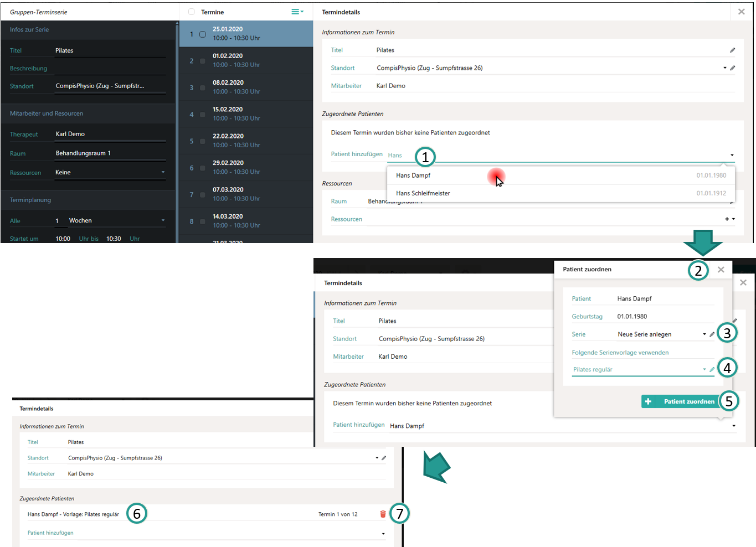
Task: Check the box for the 01.02.2020 appointment
Action: click(202, 61)
